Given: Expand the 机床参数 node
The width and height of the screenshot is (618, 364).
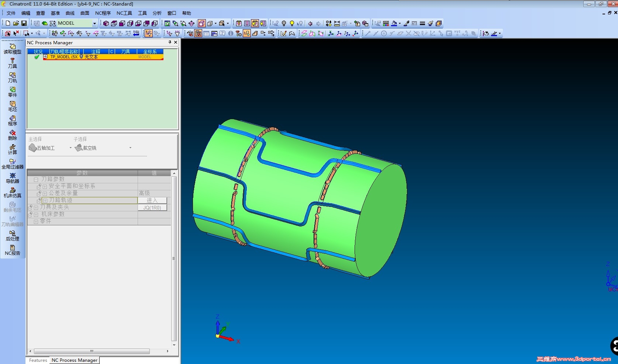Looking at the screenshot, I should 36,215.
